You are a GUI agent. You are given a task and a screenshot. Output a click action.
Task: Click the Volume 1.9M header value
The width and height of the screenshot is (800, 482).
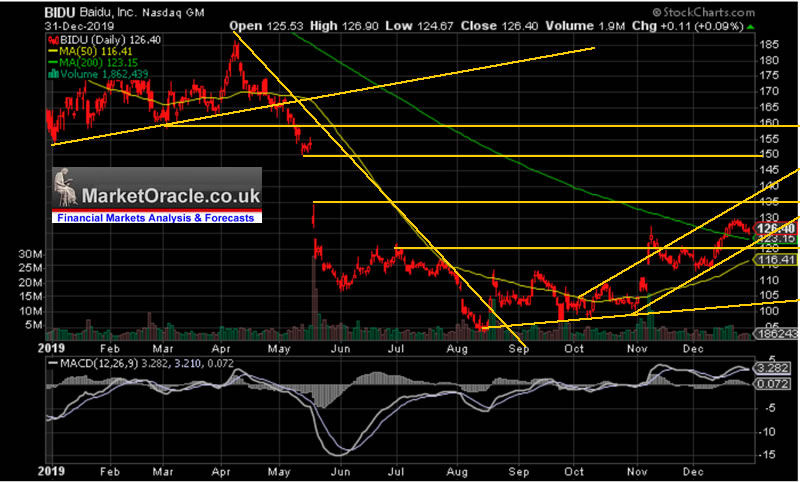coord(585,26)
